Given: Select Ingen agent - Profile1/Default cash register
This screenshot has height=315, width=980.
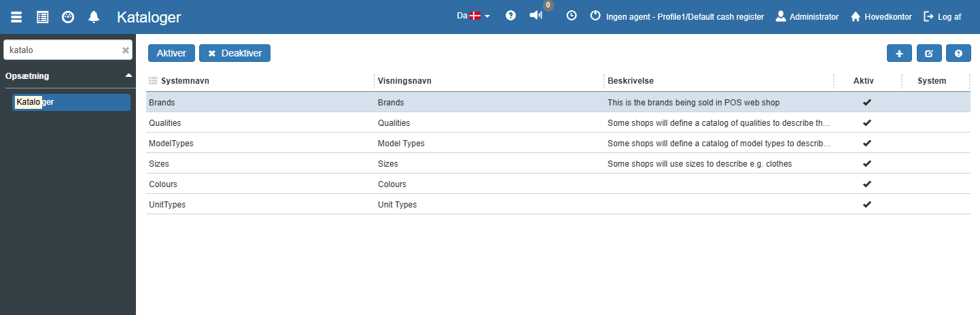Looking at the screenshot, I should (685, 16).
